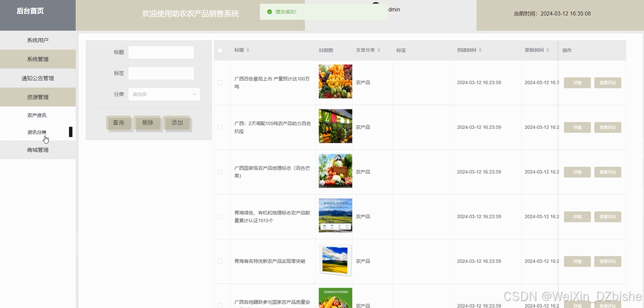Open the 资讯分类 submenu item
This screenshot has width=644, height=308.
pyautogui.click(x=37, y=132)
